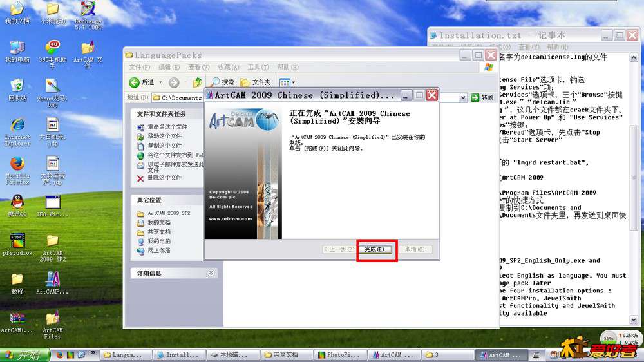Click Firefox icon in quick launch
Image resolution: width=644 pixels, height=362 pixels.
(60, 355)
